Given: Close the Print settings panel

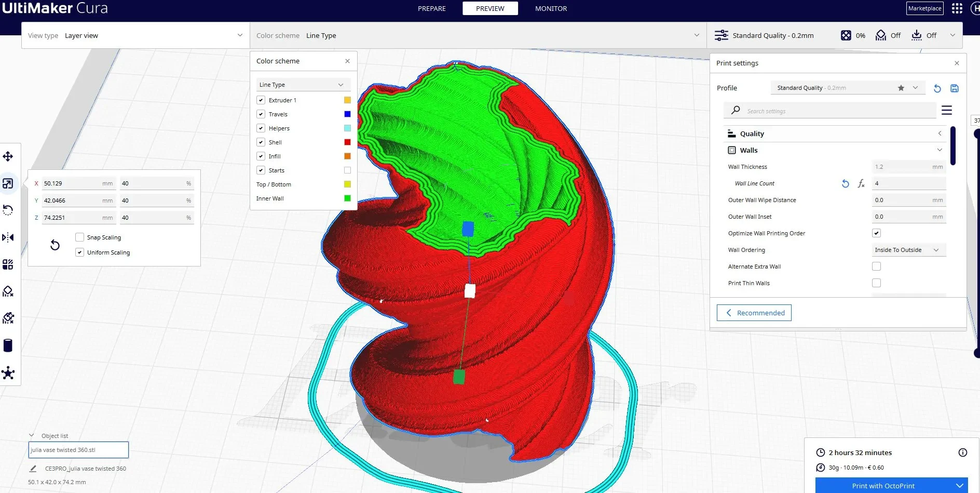Looking at the screenshot, I should click(957, 63).
